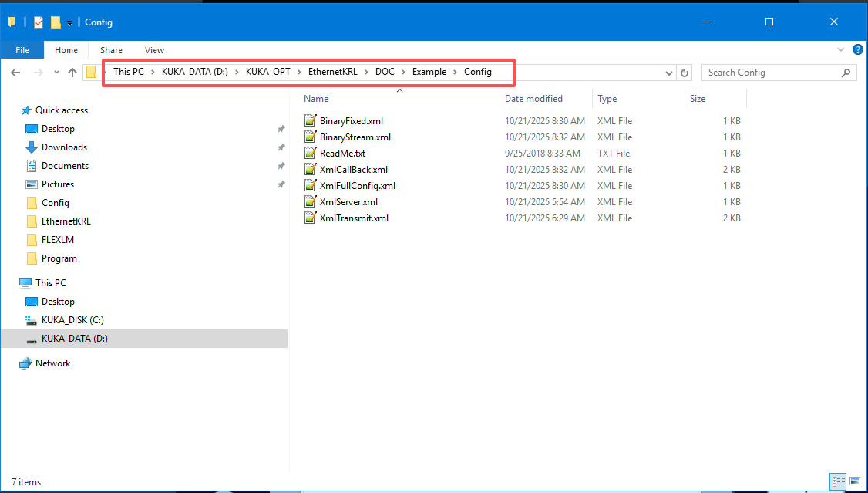Open Program folder in the sidebar
The width and height of the screenshot is (868, 493).
coord(59,258)
